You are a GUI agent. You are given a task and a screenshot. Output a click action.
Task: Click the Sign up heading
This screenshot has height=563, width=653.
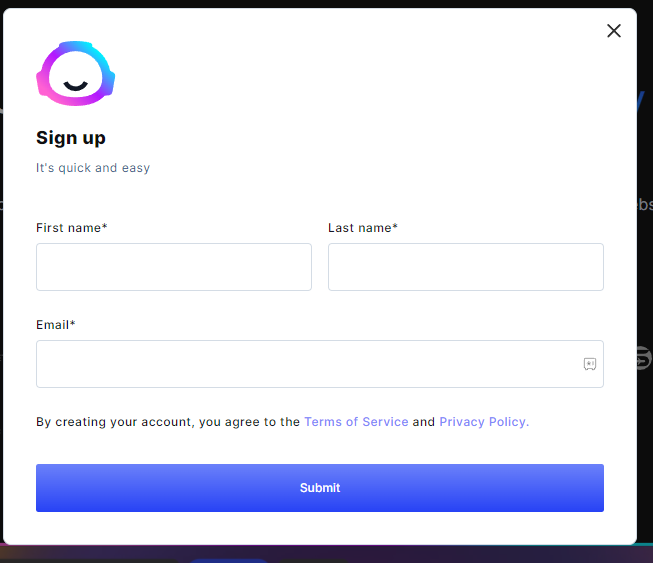pos(71,138)
